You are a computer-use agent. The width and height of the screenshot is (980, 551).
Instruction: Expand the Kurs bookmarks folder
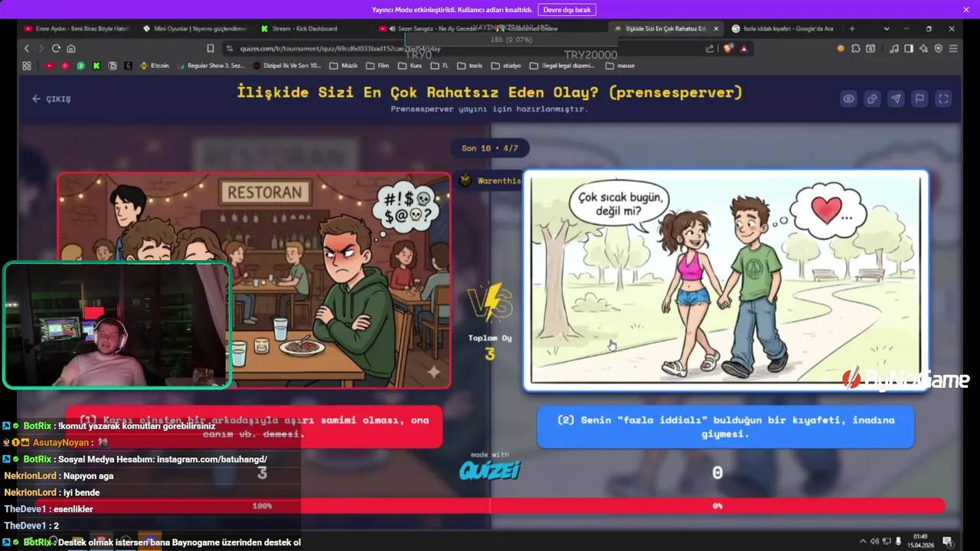[410, 66]
